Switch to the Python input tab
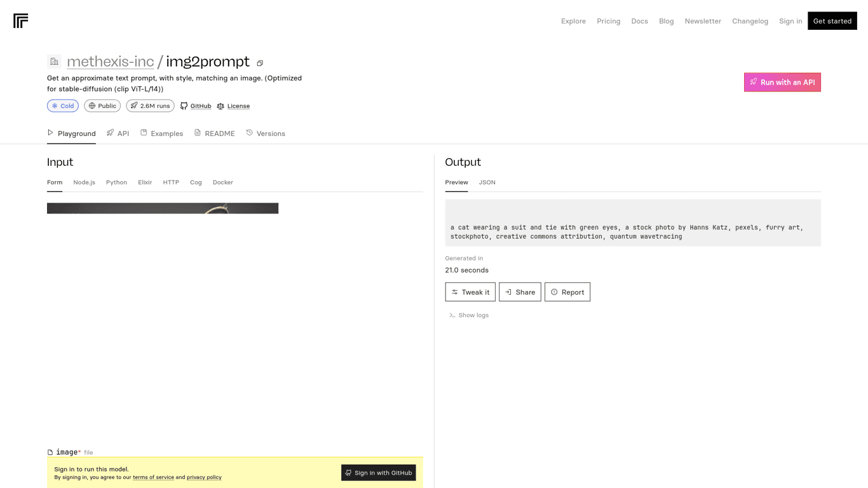 click(x=116, y=182)
